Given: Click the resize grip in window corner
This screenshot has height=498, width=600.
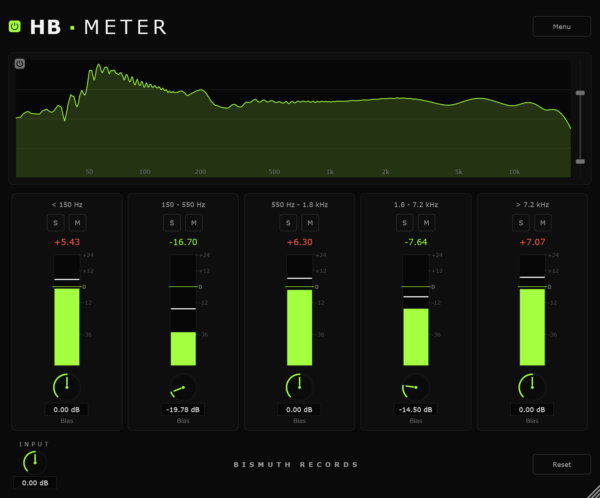Looking at the screenshot, I should 593,491.
